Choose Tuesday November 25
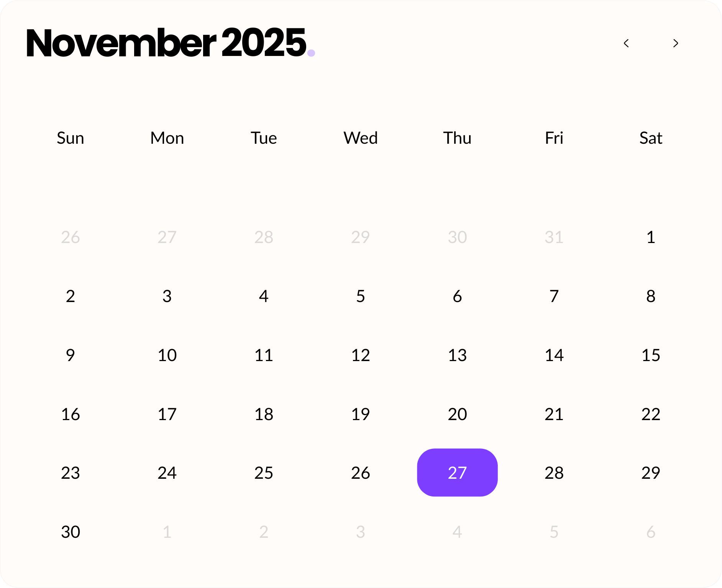This screenshot has width=722, height=588. point(264,473)
